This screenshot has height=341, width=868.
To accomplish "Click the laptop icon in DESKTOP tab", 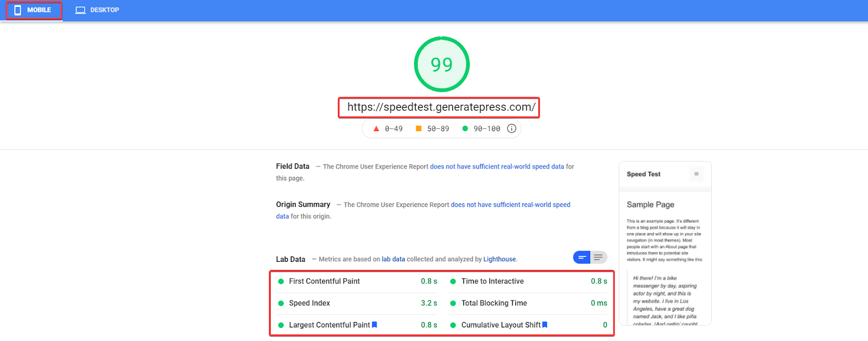I will (x=80, y=10).
